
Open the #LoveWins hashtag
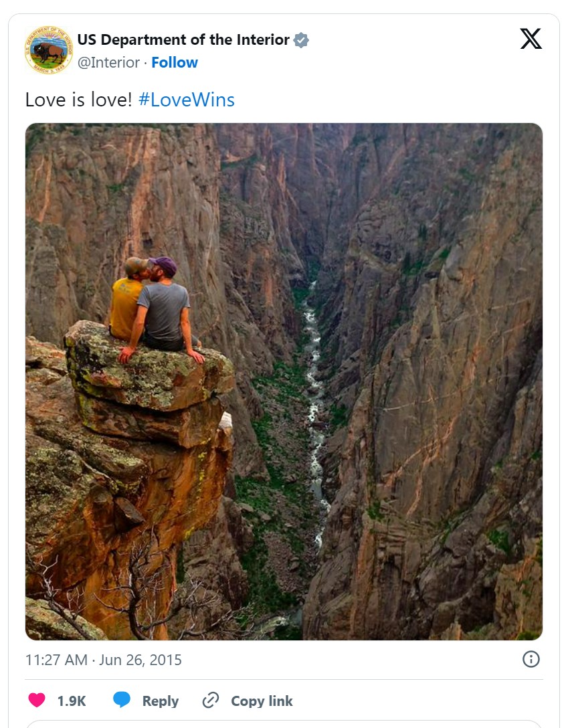[x=186, y=100]
